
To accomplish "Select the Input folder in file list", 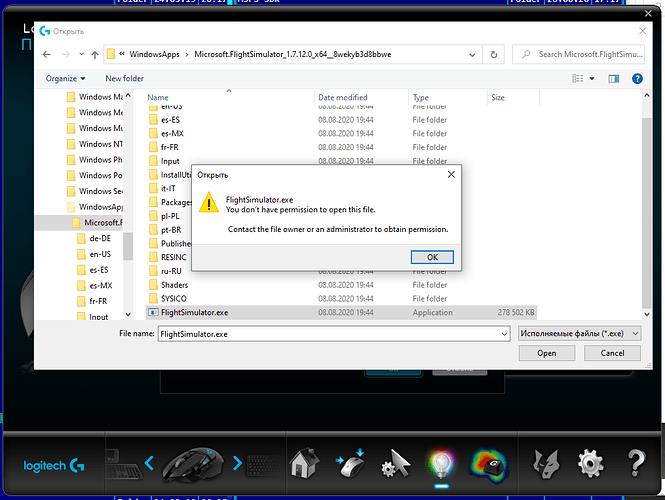I will tap(170, 161).
